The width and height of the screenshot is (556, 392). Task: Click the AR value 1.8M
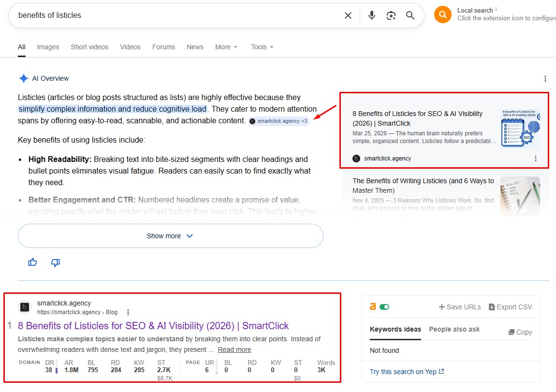[x=71, y=370]
